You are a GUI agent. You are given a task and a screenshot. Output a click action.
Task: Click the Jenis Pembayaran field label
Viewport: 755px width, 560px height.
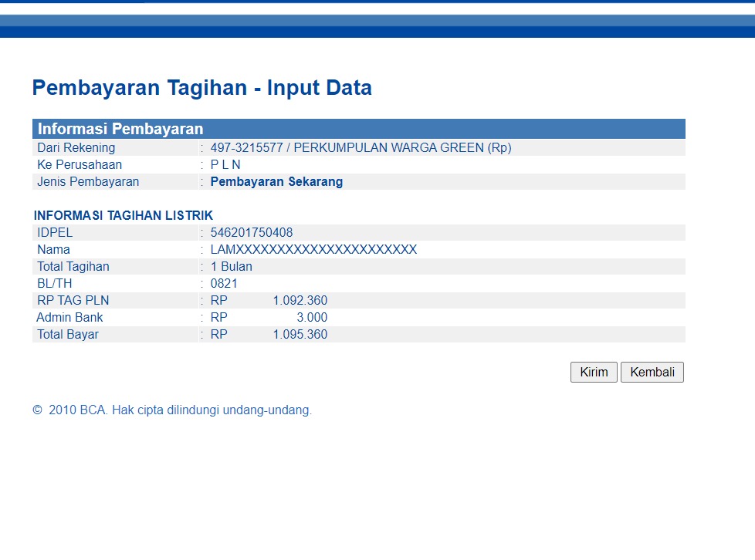[88, 182]
